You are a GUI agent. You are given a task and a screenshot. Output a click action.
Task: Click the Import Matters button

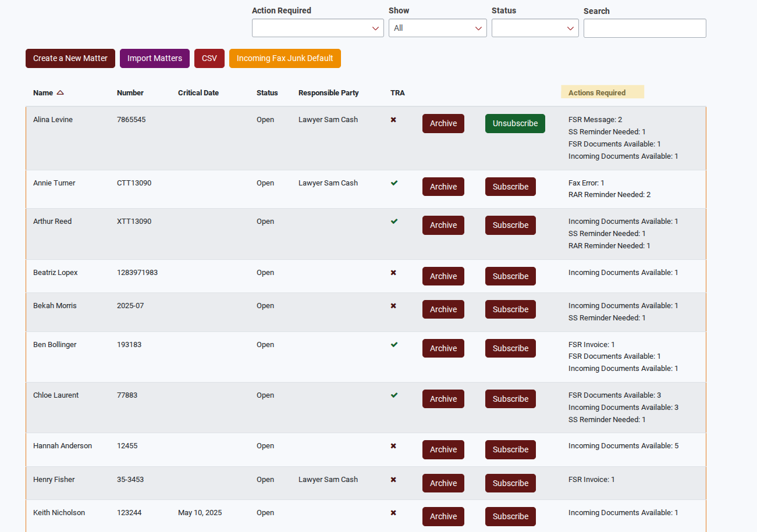click(155, 58)
